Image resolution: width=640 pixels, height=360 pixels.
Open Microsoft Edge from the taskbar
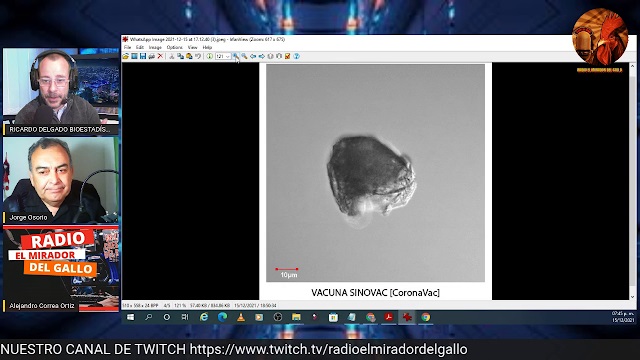222,317
